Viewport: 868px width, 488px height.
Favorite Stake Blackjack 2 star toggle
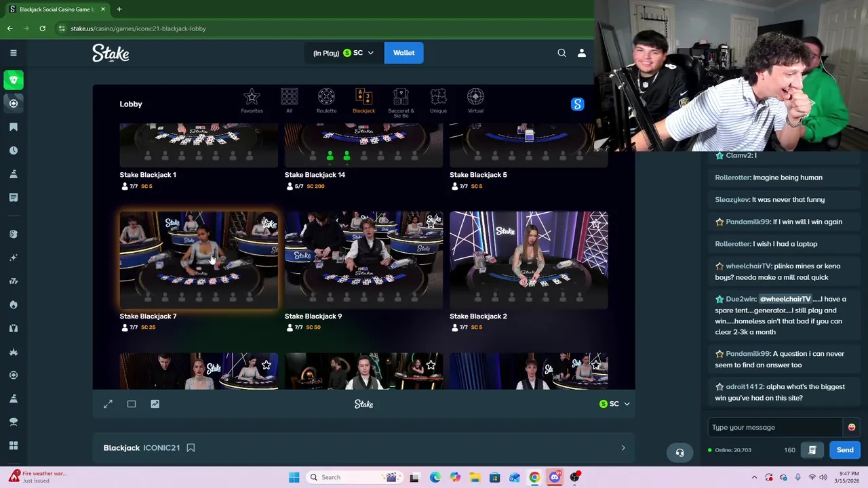coord(596,223)
